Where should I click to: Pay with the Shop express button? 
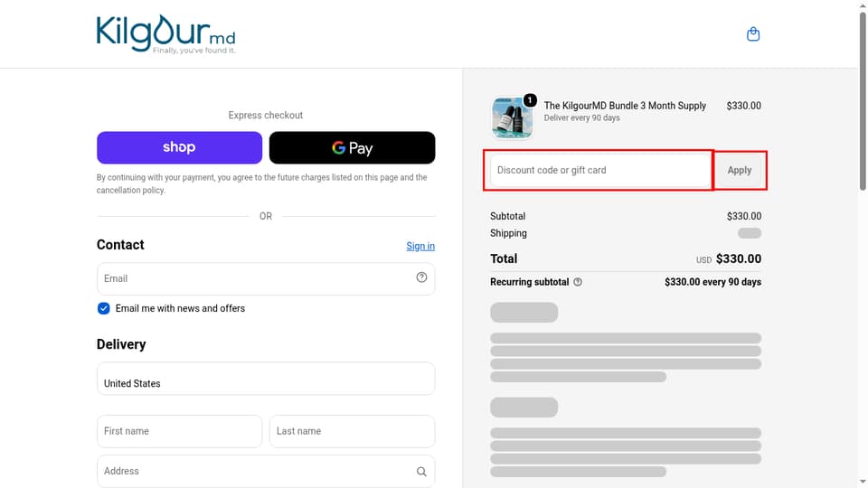179,147
